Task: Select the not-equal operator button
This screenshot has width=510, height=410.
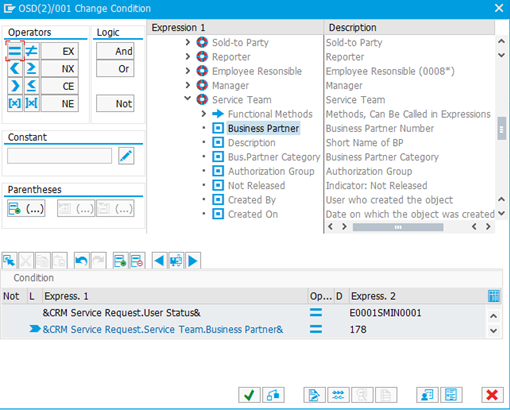Action: [32, 51]
